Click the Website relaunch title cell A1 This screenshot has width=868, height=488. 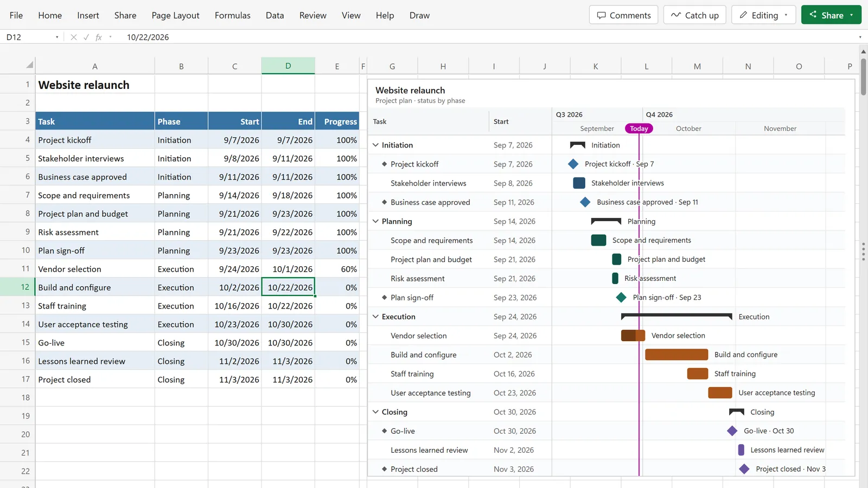95,85
